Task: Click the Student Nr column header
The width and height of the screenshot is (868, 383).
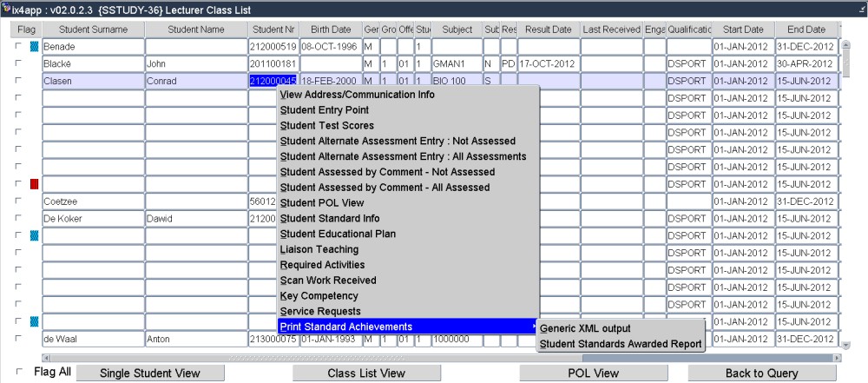Action: click(273, 30)
